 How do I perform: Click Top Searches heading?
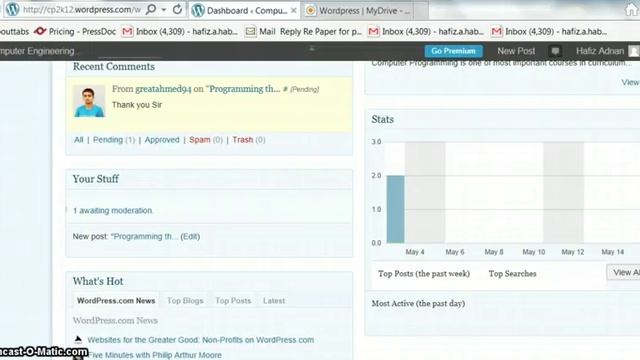pos(512,274)
